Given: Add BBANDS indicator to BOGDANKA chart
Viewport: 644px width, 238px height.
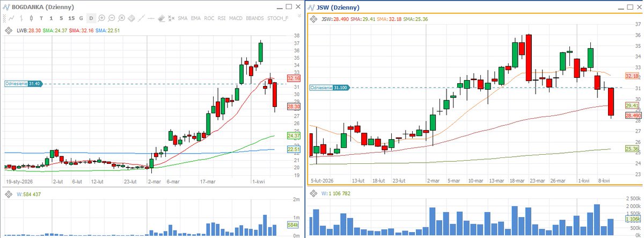Looking at the screenshot, I should click(255, 18).
